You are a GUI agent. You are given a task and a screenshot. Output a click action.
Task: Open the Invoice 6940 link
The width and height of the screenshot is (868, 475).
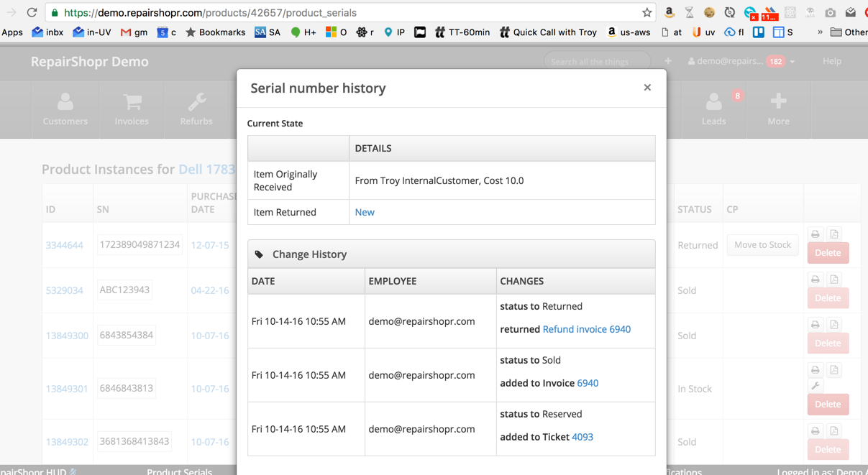[588, 383]
